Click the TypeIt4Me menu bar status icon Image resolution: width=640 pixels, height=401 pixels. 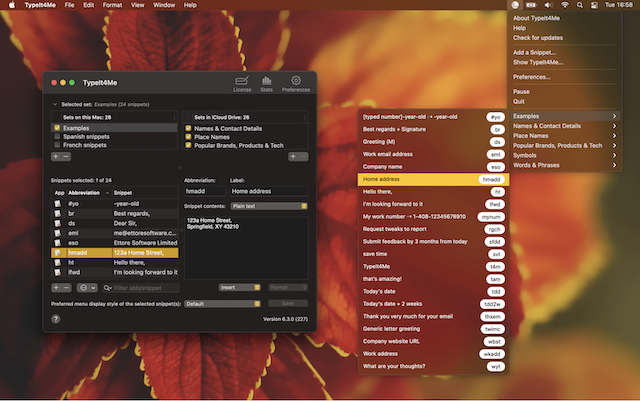[x=513, y=5]
